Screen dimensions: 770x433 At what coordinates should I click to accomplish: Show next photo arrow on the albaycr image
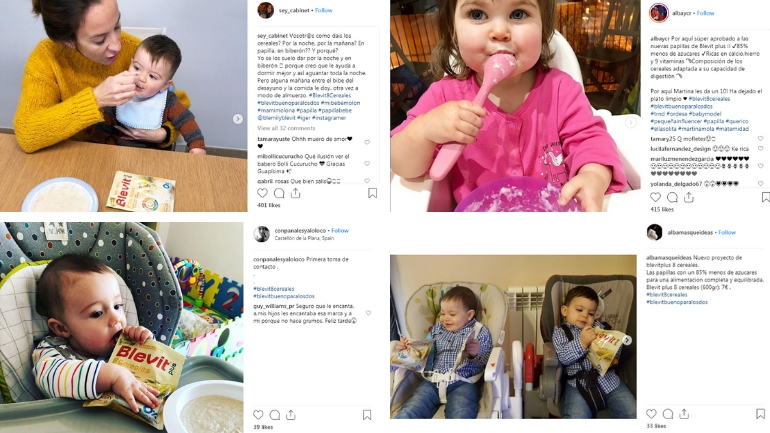(x=631, y=122)
